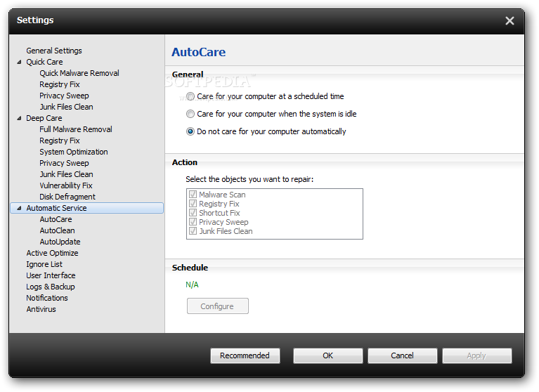Open Disk Defragment settings
The height and width of the screenshot is (392, 539).
[67, 197]
